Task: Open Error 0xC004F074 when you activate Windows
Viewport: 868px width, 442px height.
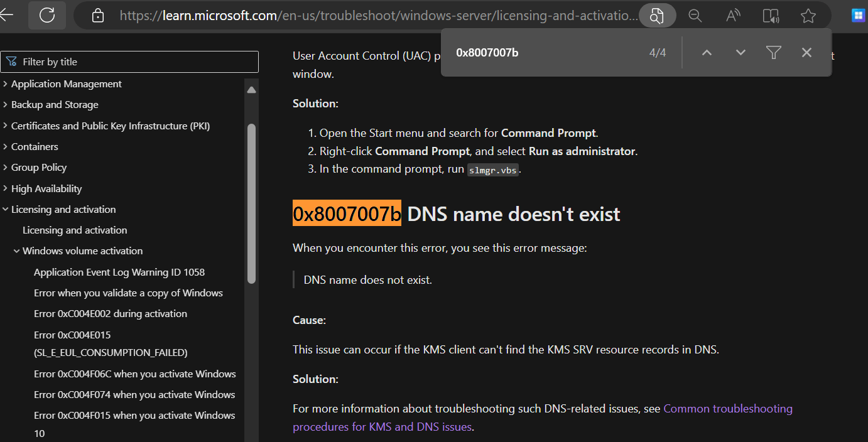Action: tap(134, 394)
